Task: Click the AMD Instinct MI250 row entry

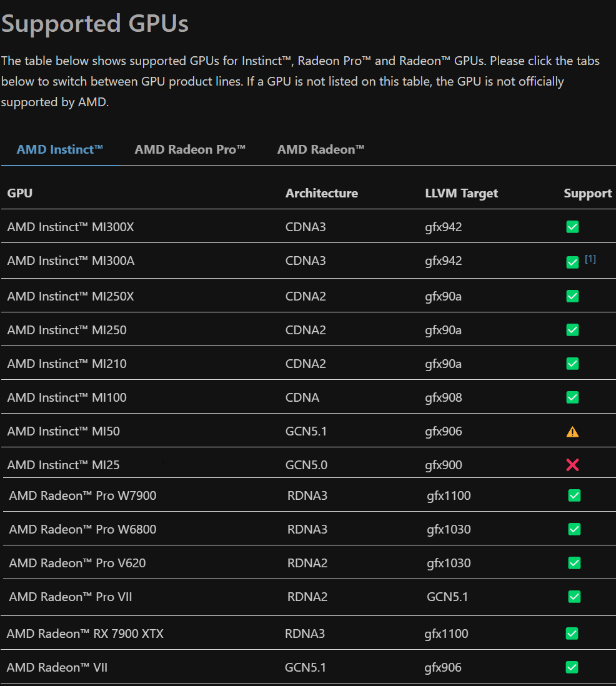Action: click(67, 329)
